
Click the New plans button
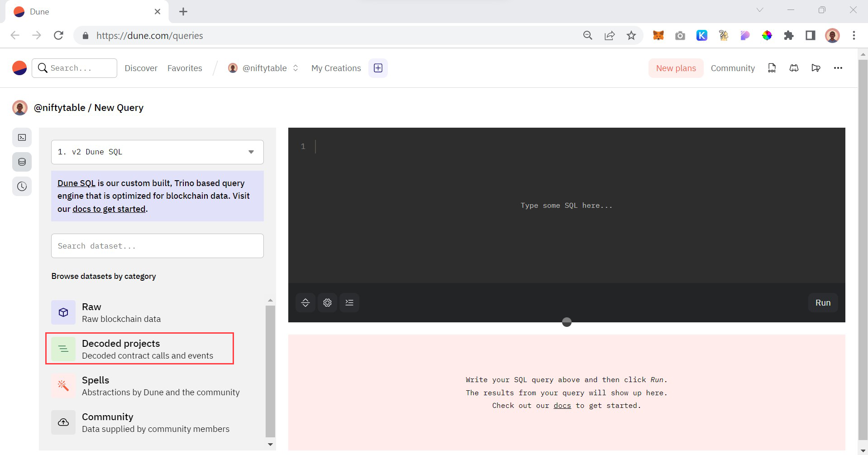[x=676, y=68]
